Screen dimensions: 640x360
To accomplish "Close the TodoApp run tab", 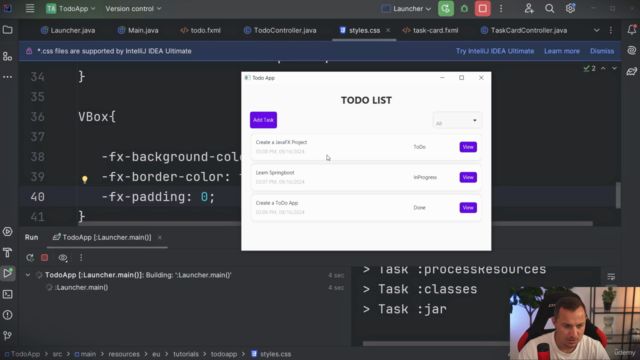I will pos(160,238).
